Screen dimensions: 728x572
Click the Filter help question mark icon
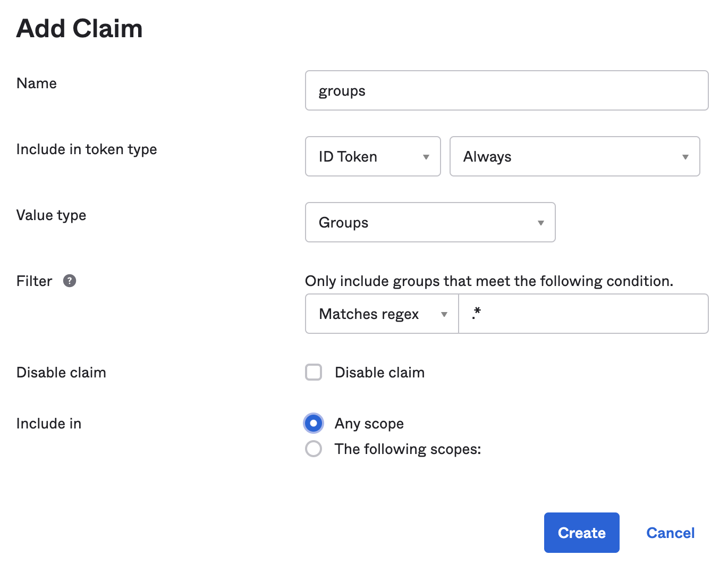[70, 281]
